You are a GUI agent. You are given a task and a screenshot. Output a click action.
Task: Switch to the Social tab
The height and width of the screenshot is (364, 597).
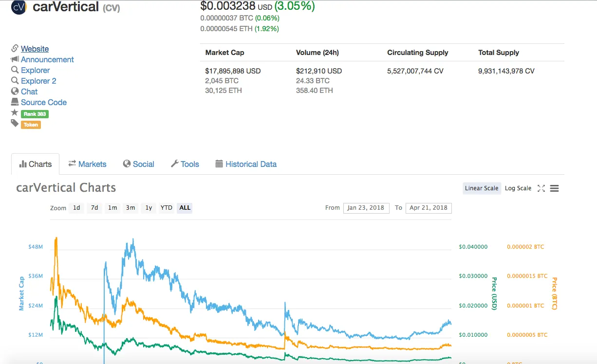138,164
